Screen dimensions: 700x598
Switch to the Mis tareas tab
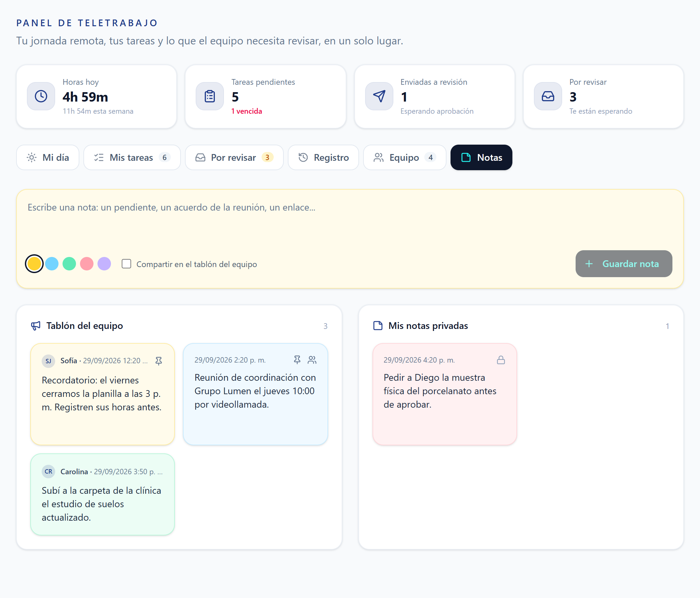132,157
